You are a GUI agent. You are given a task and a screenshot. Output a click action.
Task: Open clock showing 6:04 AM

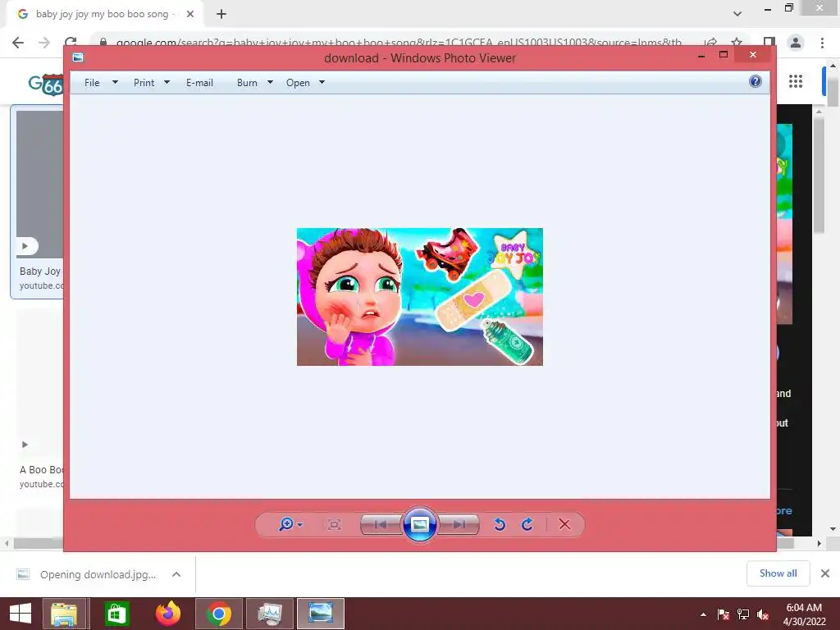click(x=804, y=608)
